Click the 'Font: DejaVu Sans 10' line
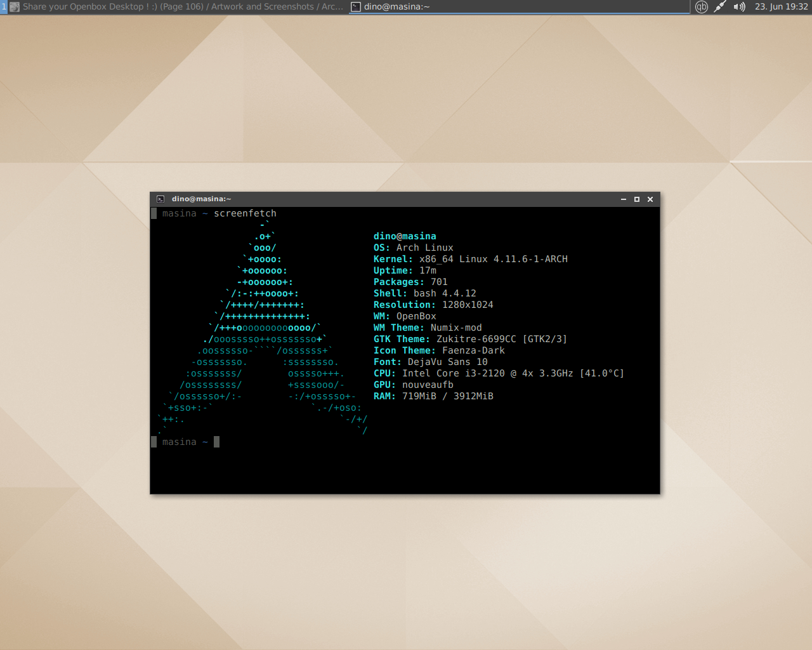 coord(431,362)
